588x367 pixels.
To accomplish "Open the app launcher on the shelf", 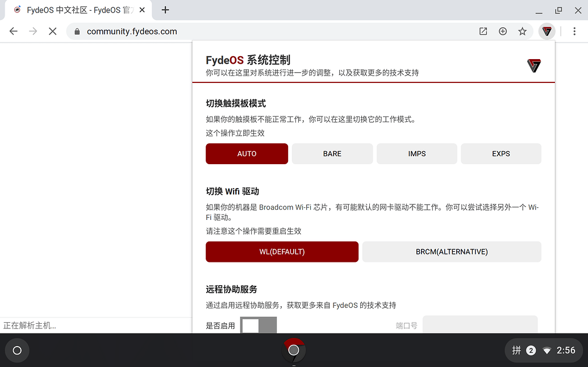I will click(x=16, y=351).
